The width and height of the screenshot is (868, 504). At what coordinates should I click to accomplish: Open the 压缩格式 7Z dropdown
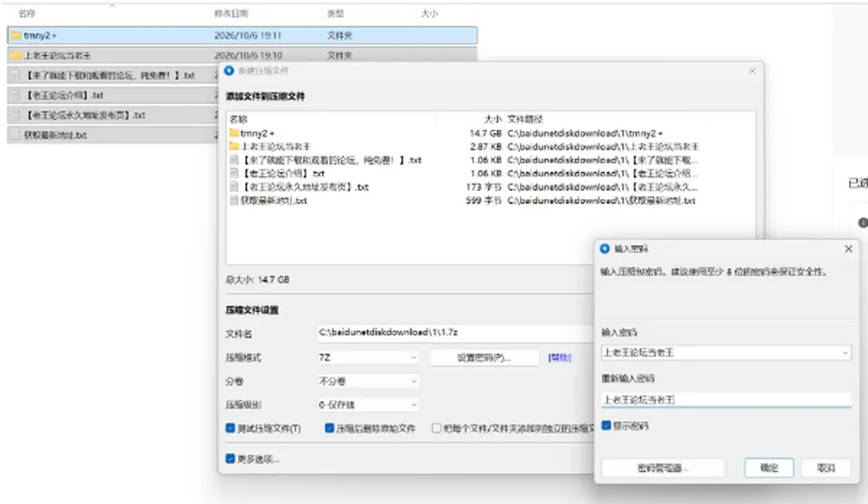click(368, 357)
